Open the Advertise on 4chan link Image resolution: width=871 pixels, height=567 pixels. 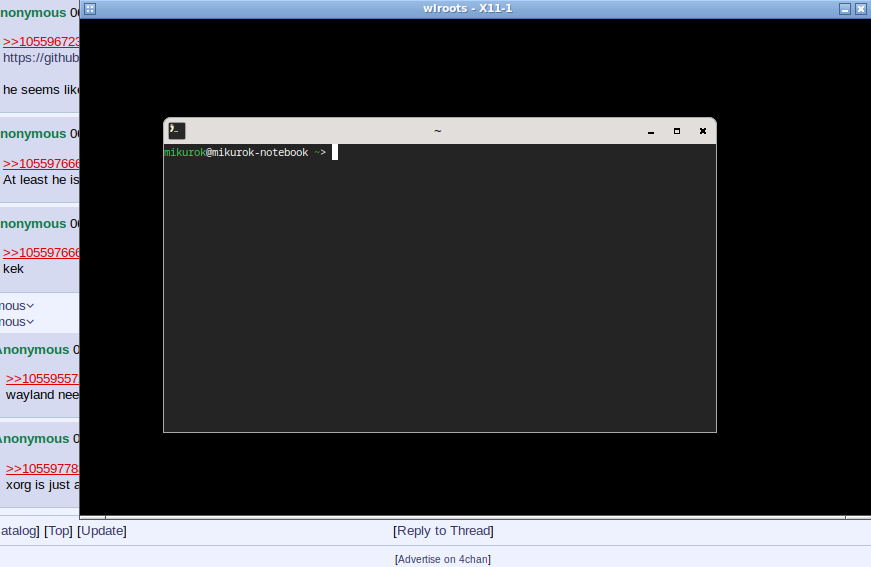(x=443, y=559)
